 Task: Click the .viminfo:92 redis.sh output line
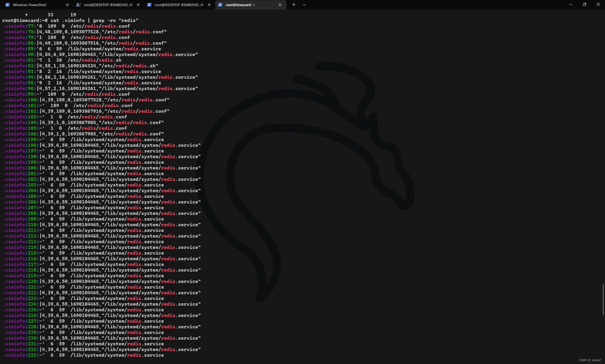pos(81,66)
